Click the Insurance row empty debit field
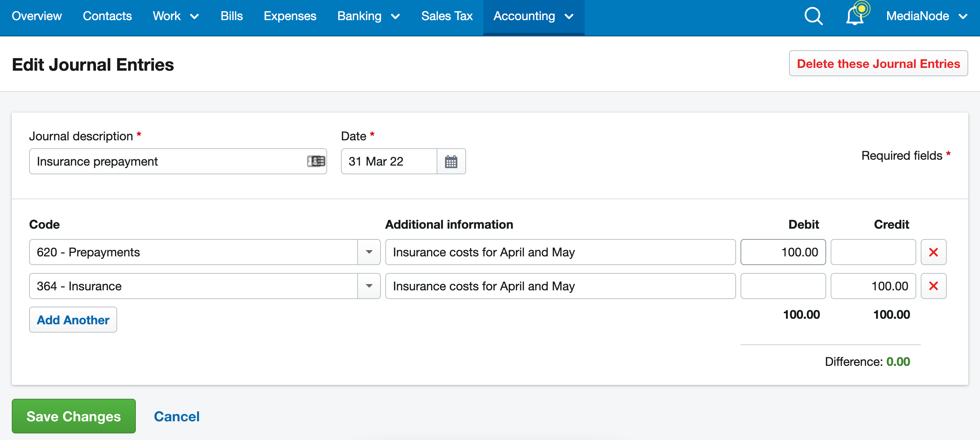 (x=783, y=286)
